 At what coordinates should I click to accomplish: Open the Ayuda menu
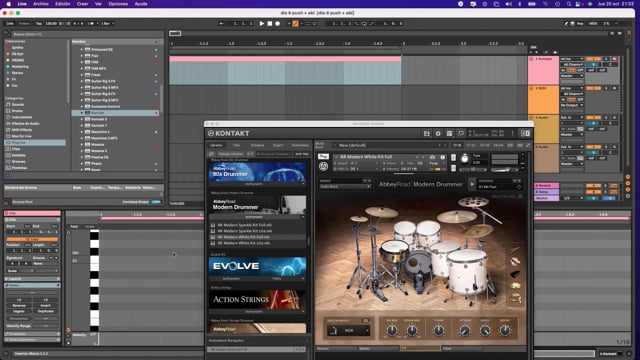[141, 4]
